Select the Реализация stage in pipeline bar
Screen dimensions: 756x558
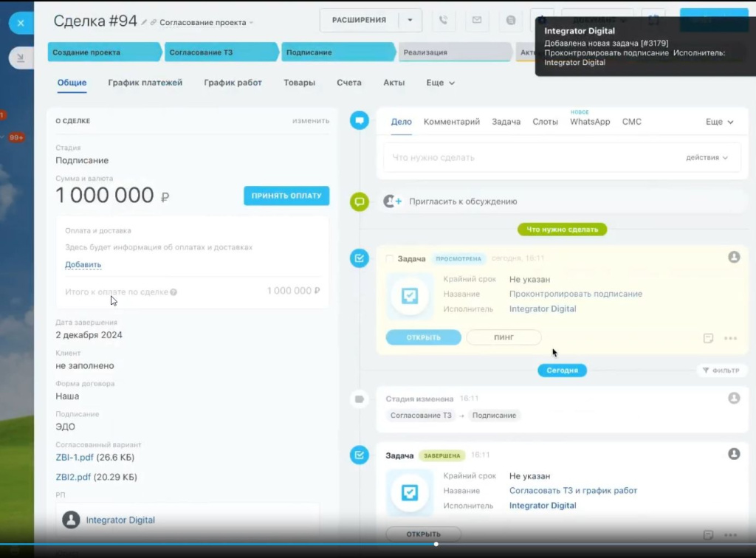click(x=454, y=52)
